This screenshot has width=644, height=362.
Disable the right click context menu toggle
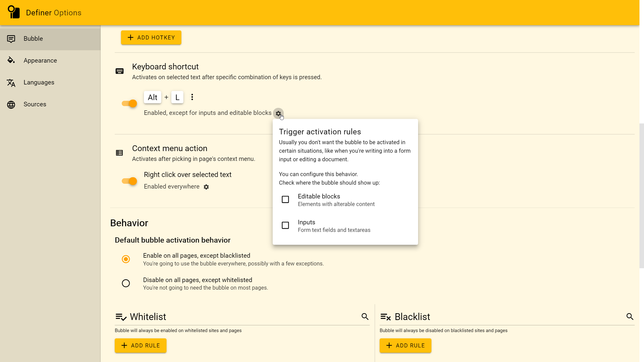pyautogui.click(x=129, y=181)
